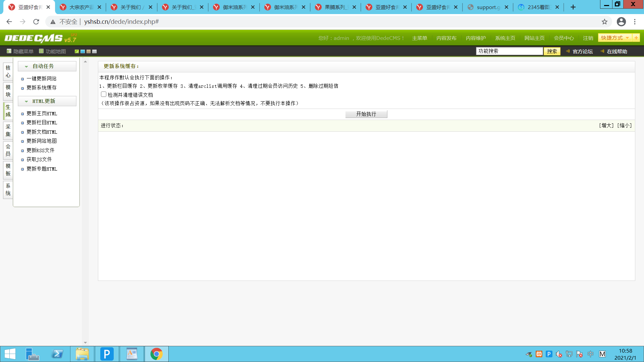Collapse the HTML更新 section

click(x=26, y=101)
